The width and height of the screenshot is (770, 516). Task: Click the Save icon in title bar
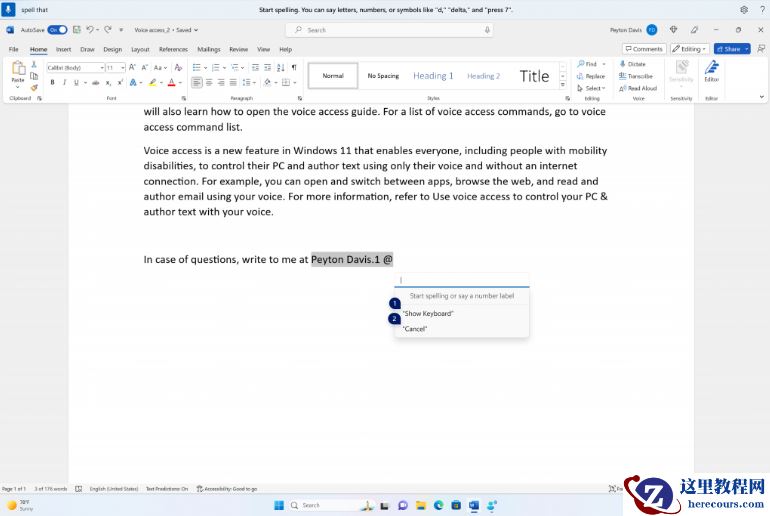77,30
